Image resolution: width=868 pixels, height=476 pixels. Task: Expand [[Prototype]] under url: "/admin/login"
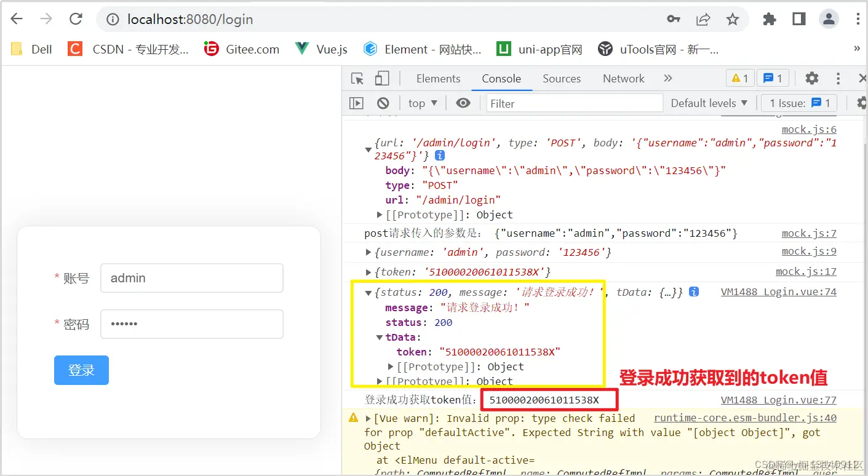(x=380, y=215)
